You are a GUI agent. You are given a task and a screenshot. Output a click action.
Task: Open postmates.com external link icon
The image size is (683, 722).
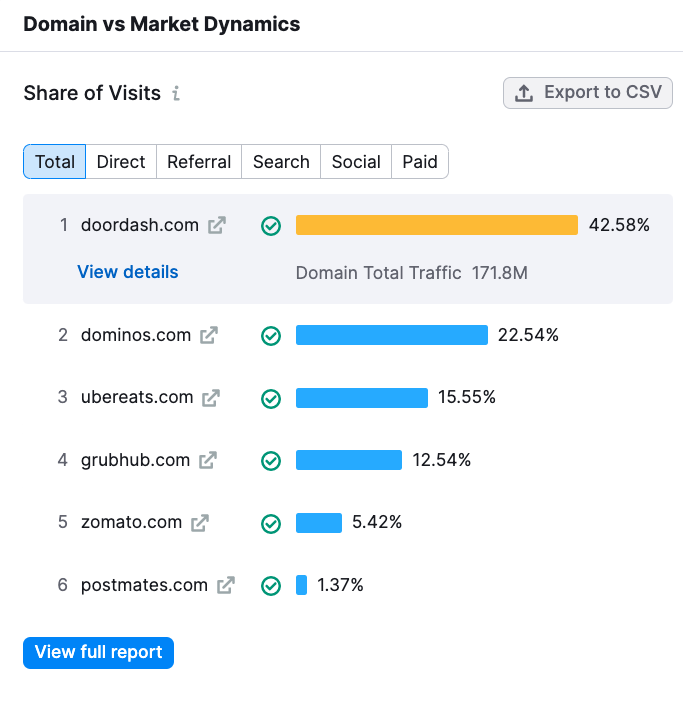tap(226, 586)
